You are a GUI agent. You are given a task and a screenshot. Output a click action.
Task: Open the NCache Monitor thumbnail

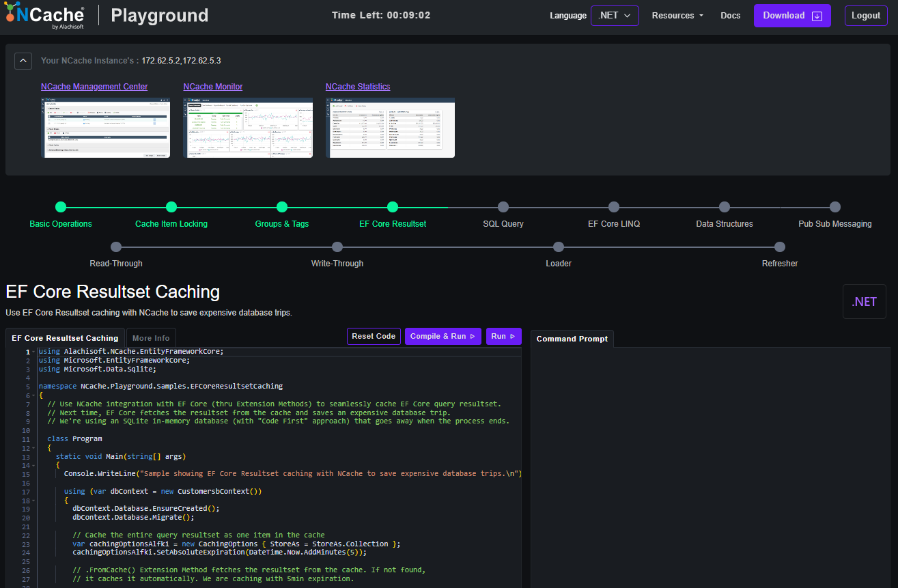click(248, 128)
